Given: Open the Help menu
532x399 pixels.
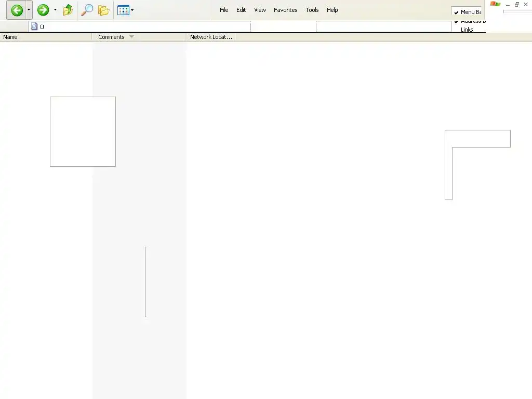Looking at the screenshot, I should (332, 10).
